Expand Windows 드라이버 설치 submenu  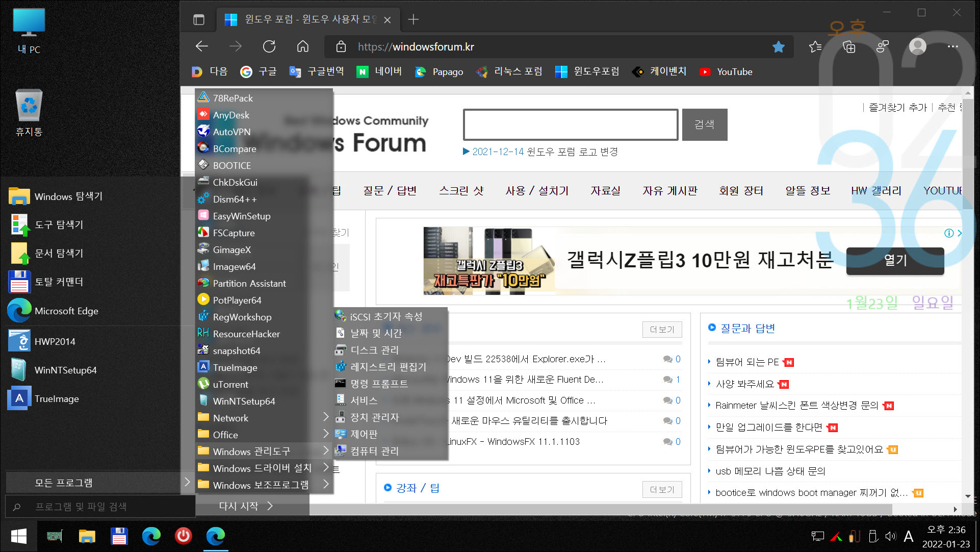tap(264, 468)
